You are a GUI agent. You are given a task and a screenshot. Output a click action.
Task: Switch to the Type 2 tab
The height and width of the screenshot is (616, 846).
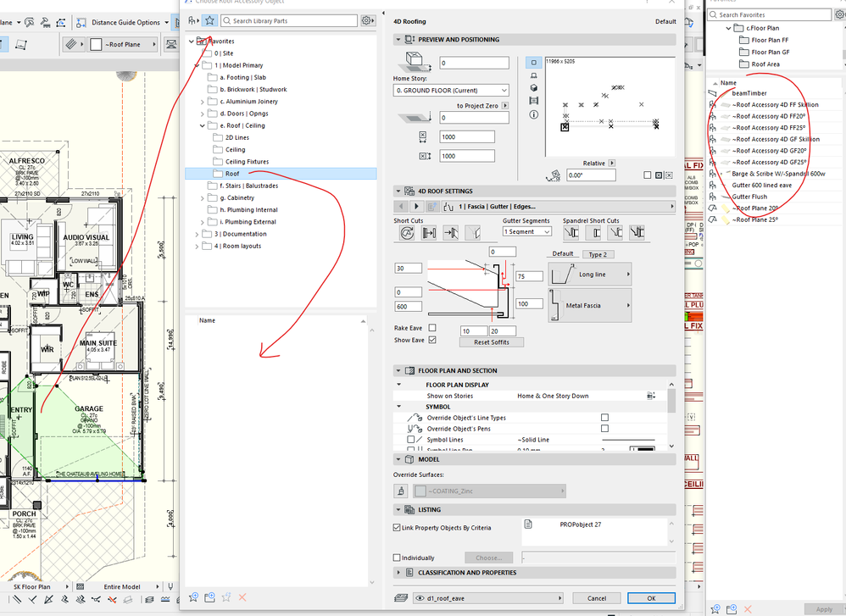coord(598,254)
